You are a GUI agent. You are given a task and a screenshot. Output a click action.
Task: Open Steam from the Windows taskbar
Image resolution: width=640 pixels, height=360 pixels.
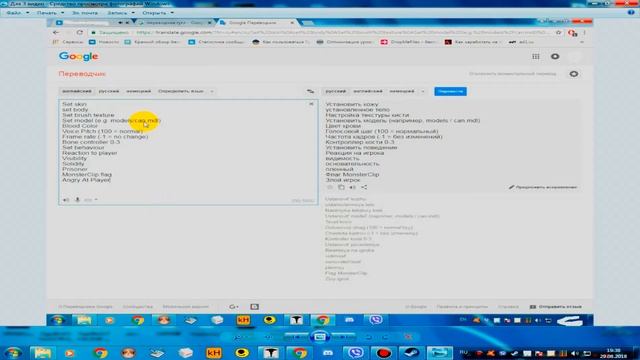pos(411,353)
